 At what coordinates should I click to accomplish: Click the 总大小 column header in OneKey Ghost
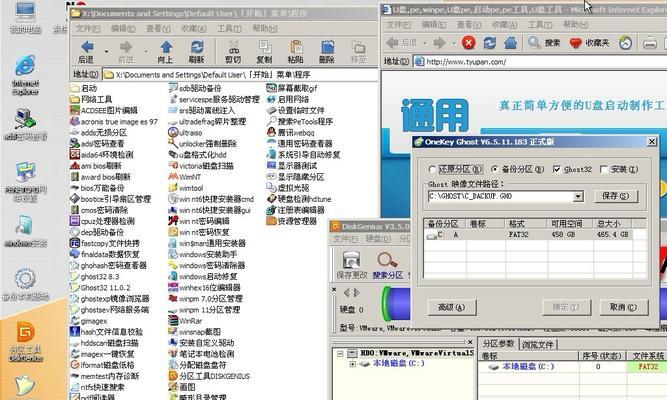pyautogui.click(x=612, y=223)
